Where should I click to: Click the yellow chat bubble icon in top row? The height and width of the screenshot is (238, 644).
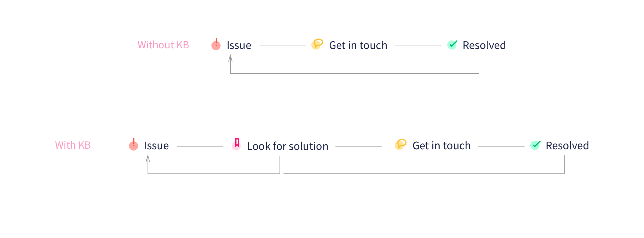317,44
